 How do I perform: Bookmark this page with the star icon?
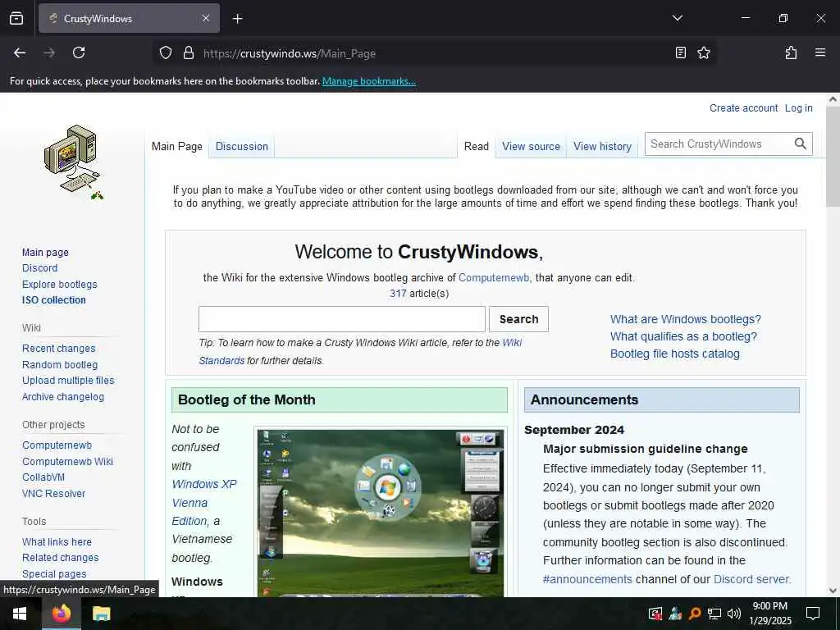point(703,53)
